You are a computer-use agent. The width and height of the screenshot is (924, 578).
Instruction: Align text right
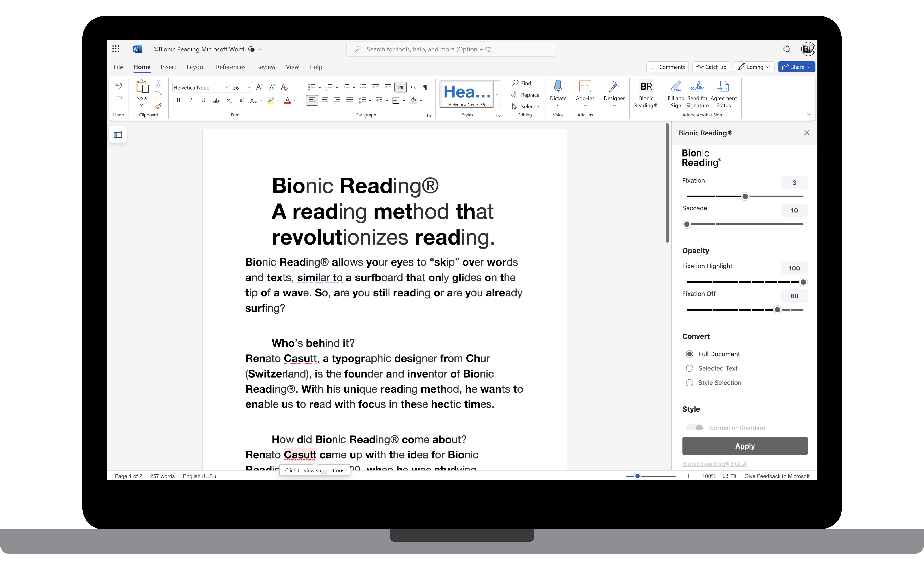click(x=337, y=100)
